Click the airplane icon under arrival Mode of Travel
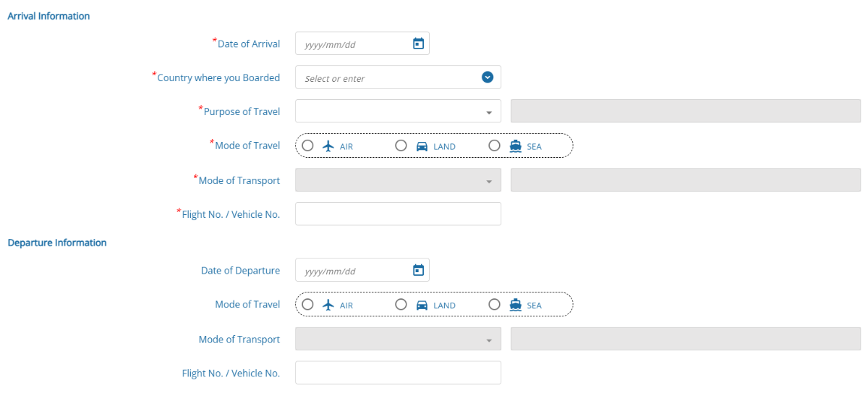868x396 pixels. 328,146
